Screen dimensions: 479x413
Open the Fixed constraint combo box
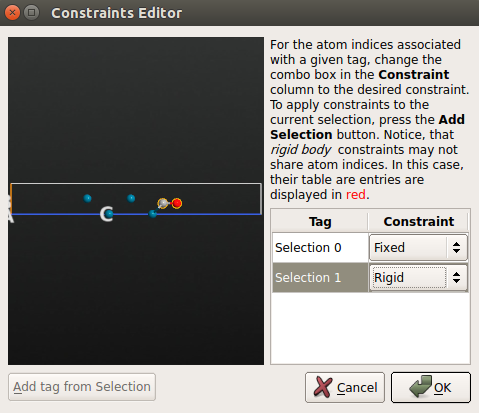(x=418, y=247)
